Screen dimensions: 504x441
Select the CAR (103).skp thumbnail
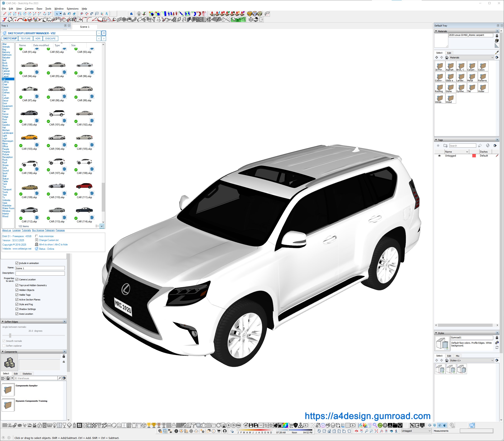point(29,137)
